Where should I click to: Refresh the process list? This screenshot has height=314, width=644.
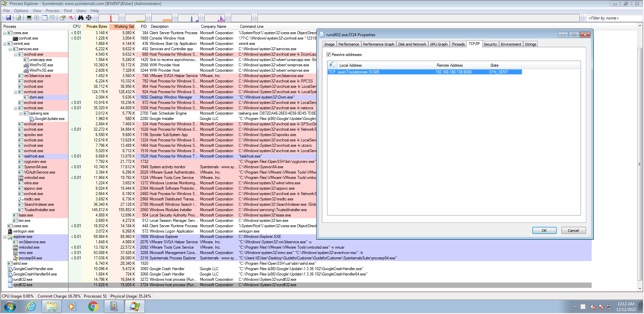19,18
